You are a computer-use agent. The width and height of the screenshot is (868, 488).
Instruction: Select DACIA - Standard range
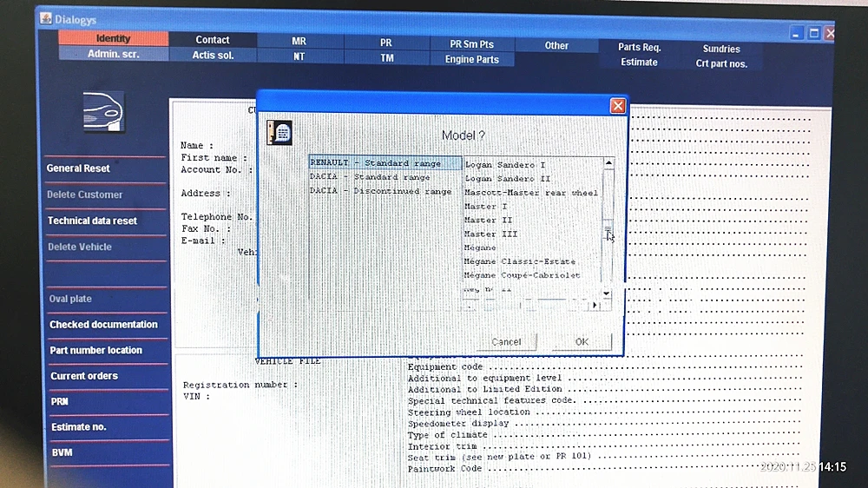tap(370, 177)
